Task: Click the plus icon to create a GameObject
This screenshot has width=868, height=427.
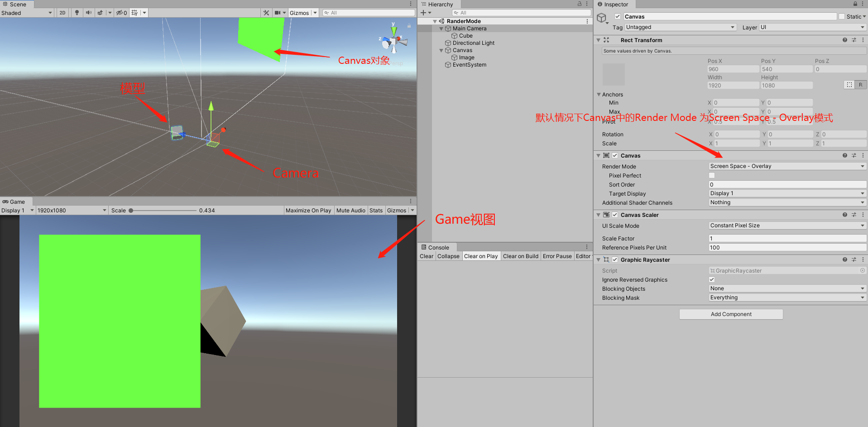Action: click(423, 12)
